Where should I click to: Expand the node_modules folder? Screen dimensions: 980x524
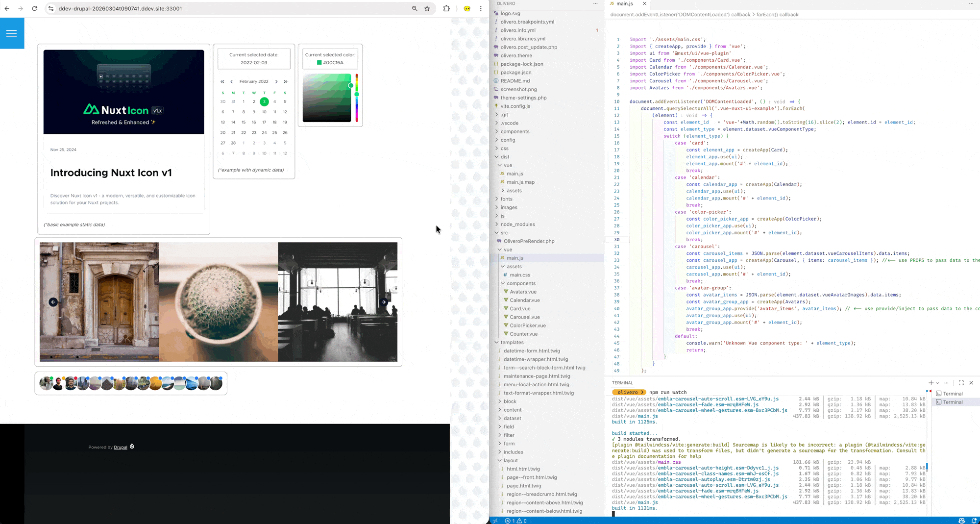(517, 225)
